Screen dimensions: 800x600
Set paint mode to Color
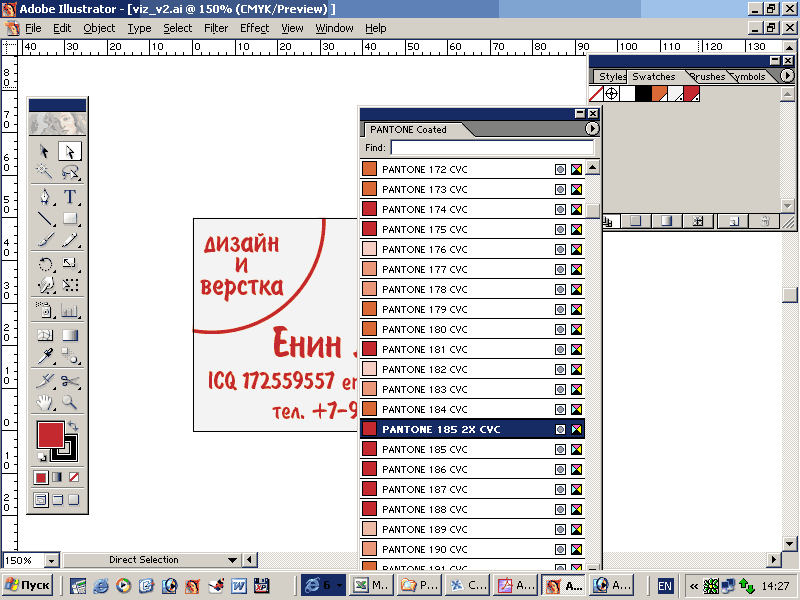click(x=41, y=478)
